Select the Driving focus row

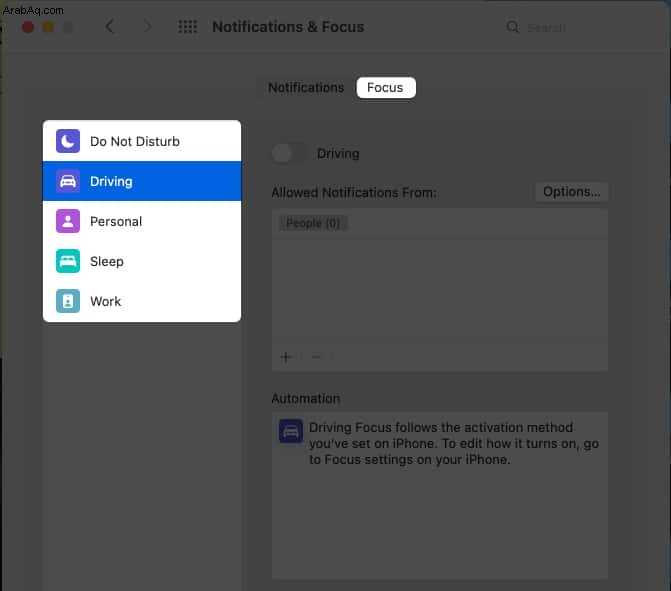142,181
